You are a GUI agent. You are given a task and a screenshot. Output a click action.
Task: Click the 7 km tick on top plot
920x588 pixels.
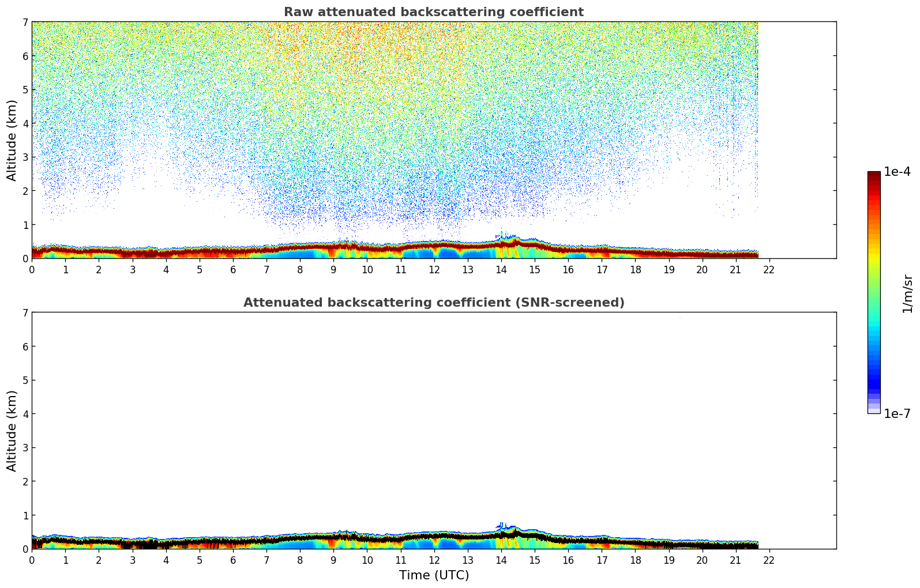[25, 22]
